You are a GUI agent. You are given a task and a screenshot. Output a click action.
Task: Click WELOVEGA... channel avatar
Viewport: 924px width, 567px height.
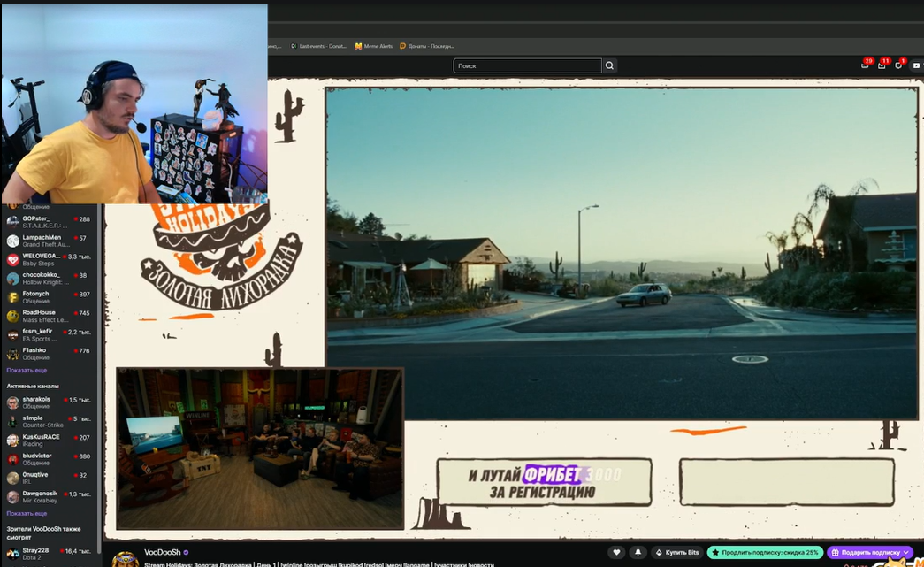(13, 260)
